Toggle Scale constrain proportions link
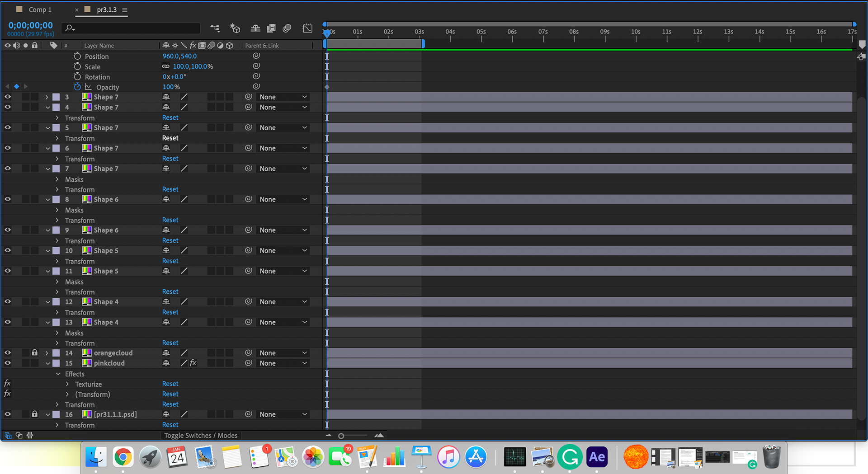Image resolution: width=868 pixels, height=474 pixels. (166, 66)
